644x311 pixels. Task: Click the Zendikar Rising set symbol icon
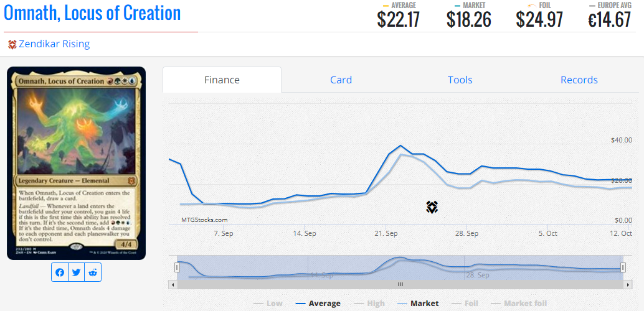[x=12, y=44]
